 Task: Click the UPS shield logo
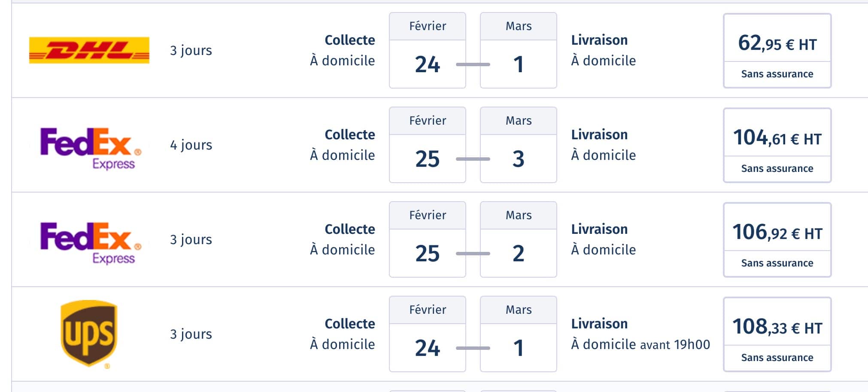89,334
